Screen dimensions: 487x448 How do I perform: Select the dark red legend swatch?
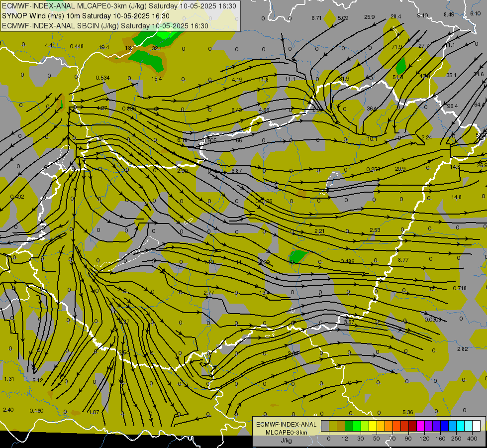(413, 426)
